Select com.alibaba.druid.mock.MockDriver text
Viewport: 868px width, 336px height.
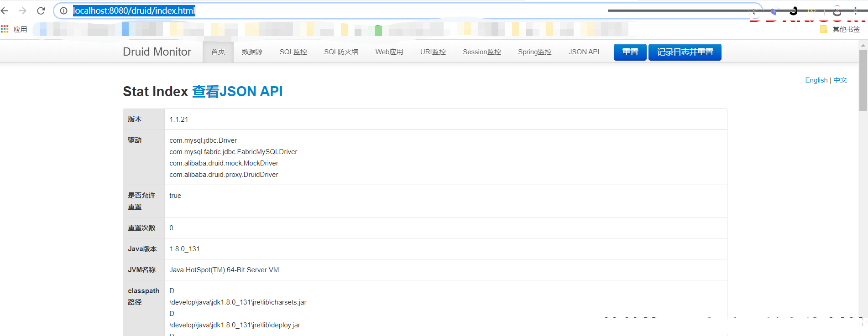224,163
